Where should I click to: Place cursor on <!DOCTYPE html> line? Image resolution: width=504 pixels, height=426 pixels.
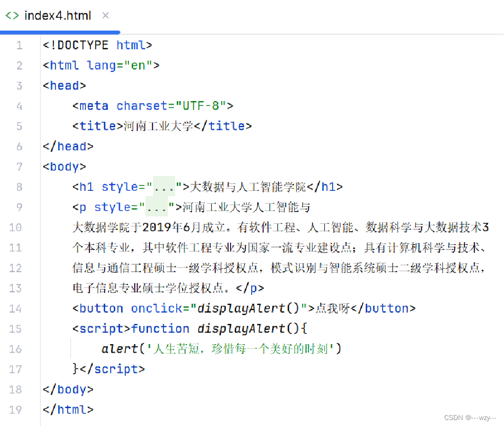(x=97, y=45)
